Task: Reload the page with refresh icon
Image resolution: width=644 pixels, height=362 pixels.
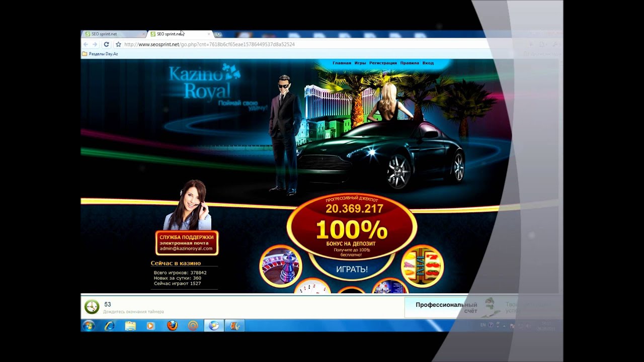Action: pos(106,44)
